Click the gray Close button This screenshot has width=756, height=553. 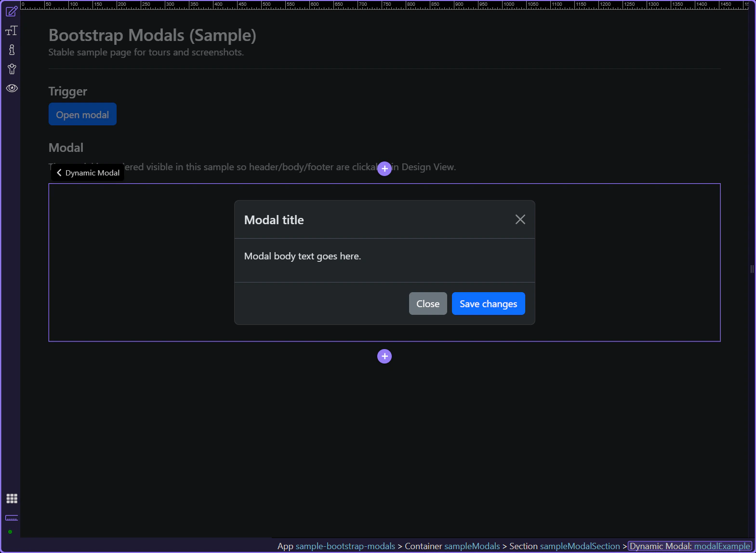coord(428,304)
